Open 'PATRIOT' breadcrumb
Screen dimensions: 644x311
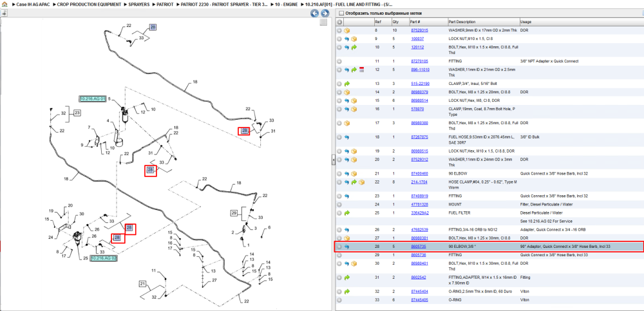pos(165,4)
